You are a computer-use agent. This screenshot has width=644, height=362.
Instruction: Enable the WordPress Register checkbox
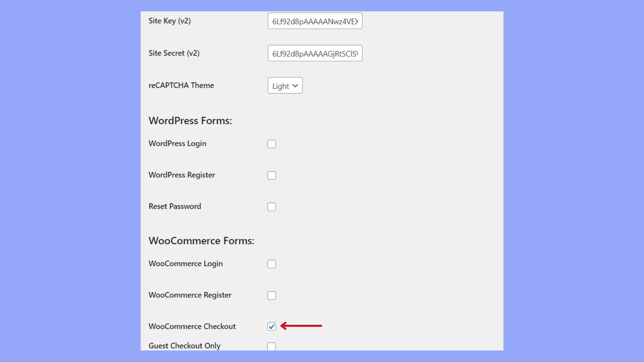(271, 175)
